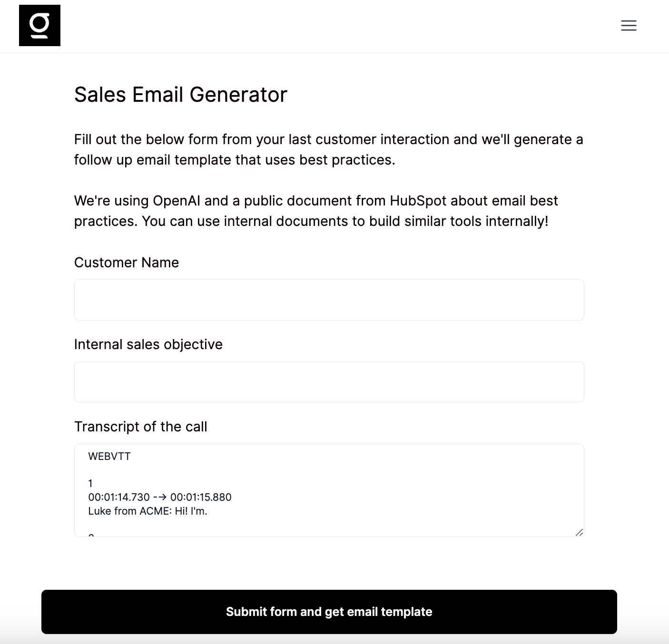The height and width of the screenshot is (644, 669).
Task: Open the hamburger navigation menu
Action: pos(629,26)
